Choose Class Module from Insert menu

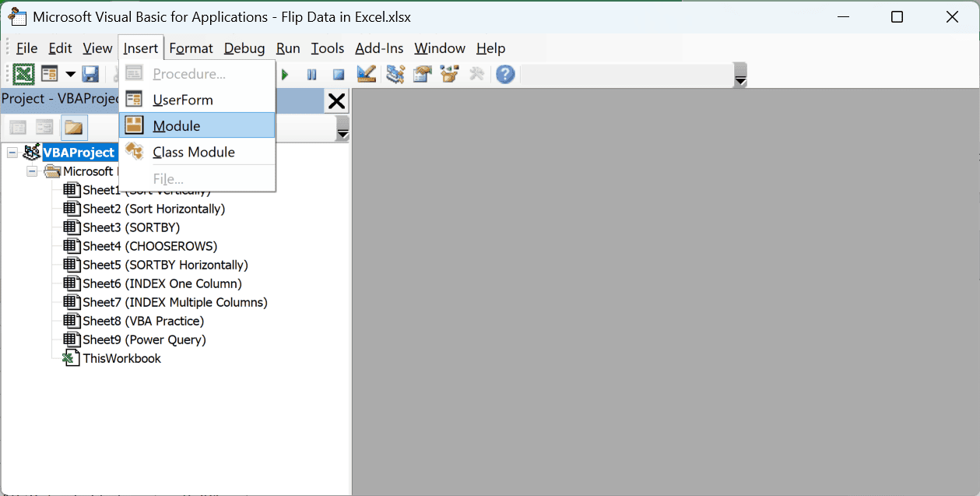(x=198, y=152)
